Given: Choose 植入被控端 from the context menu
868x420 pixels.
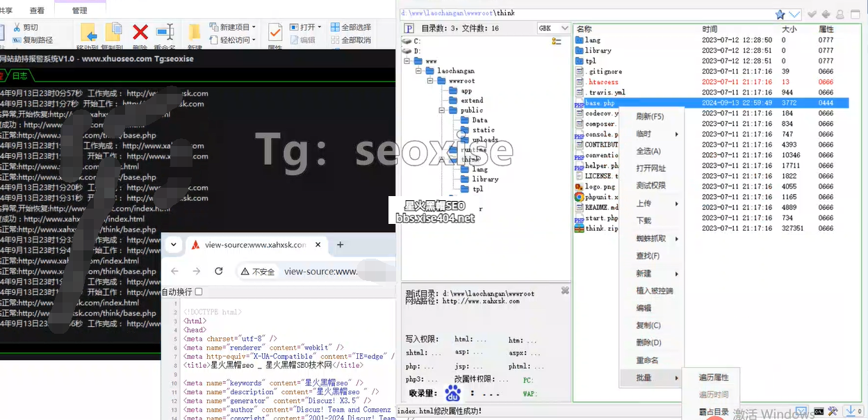Looking at the screenshot, I should click(x=654, y=291).
